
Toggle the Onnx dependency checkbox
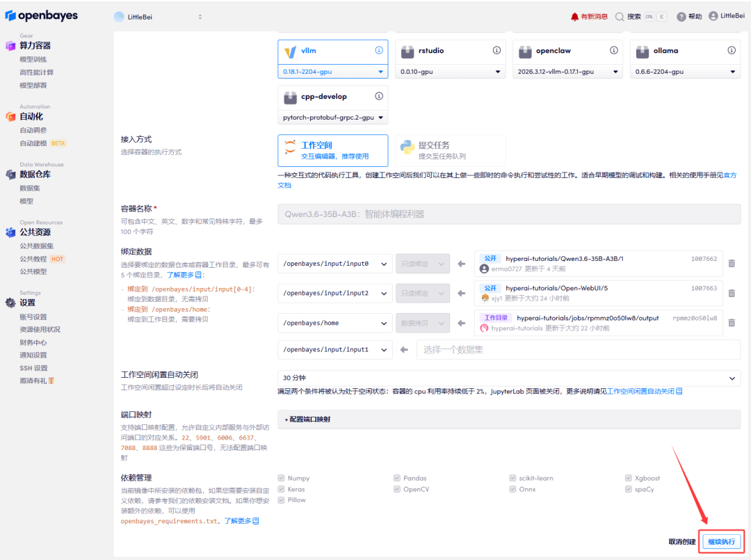click(x=512, y=489)
